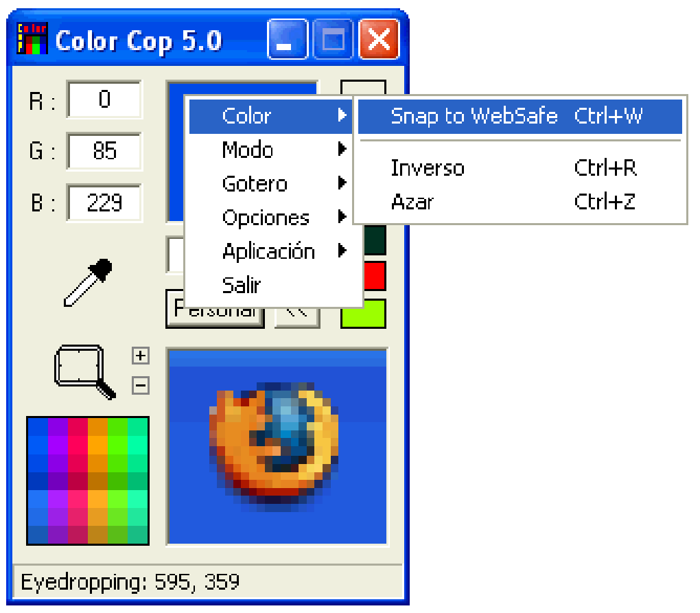This screenshot has height=613, width=700.
Task: Click the multicolor palette grid
Action: point(88,481)
